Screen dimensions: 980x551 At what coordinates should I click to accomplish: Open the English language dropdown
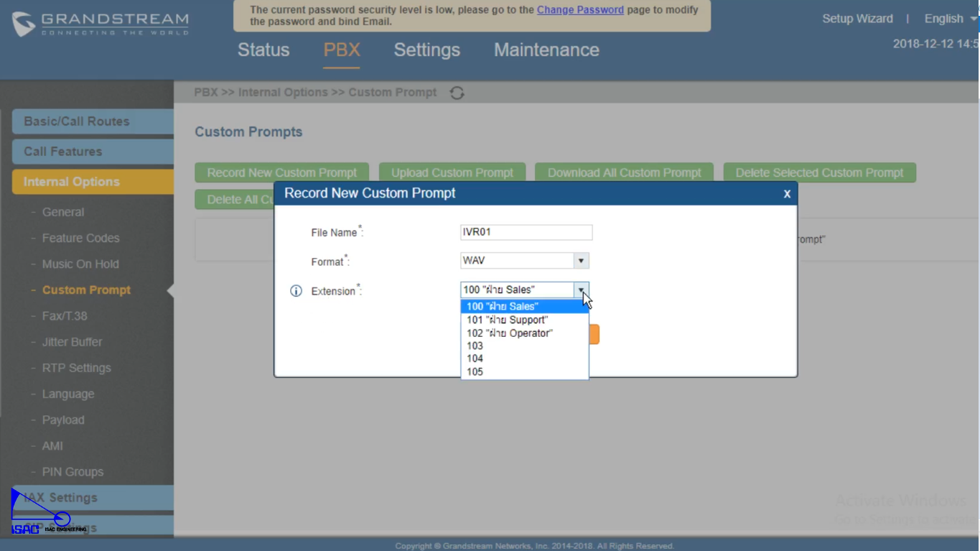[x=950, y=19]
